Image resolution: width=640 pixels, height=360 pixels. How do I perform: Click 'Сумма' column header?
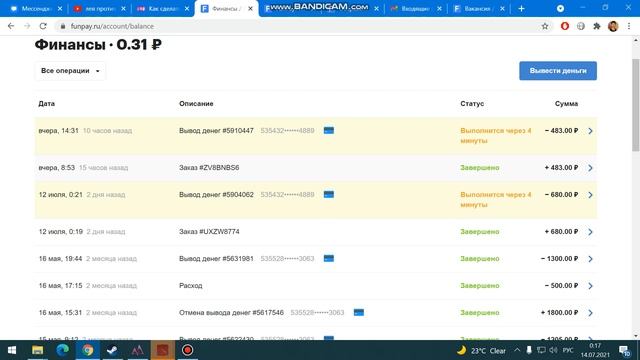(x=566, y=104)
